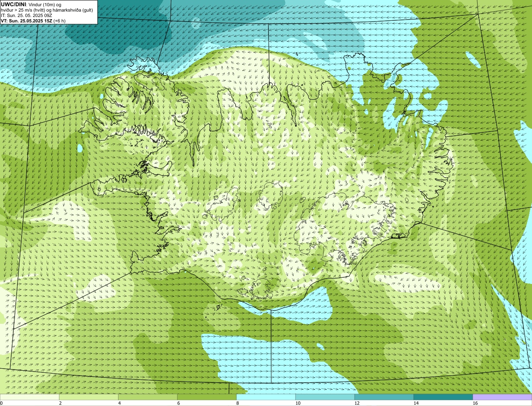Image resolution: width=532 pixels, height=406 pixels.
Task: Pick the 10–12 m/s turquoise legend swatch
Action: (x=325, y=397)
